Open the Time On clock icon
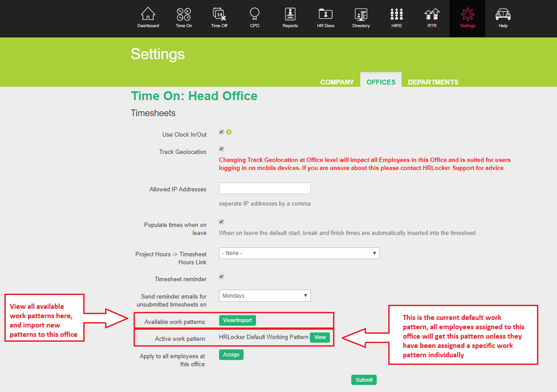 tap(183, 15)
